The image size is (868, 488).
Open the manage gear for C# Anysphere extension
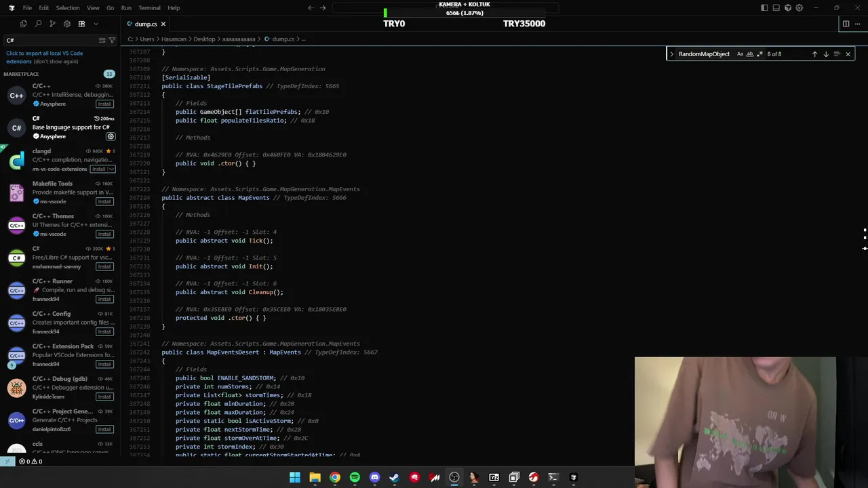tap(111, 136)
